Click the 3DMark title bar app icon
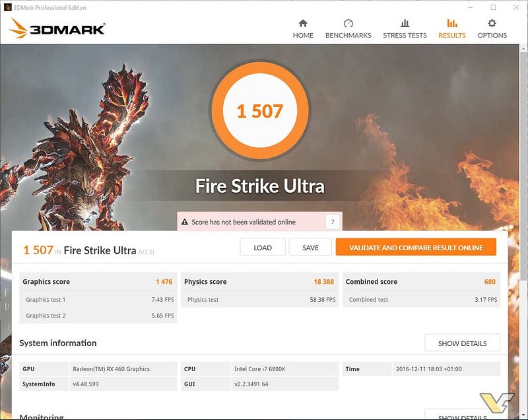Image resolution: width=528 pixels, height=420 pixels. click(7, 7)
